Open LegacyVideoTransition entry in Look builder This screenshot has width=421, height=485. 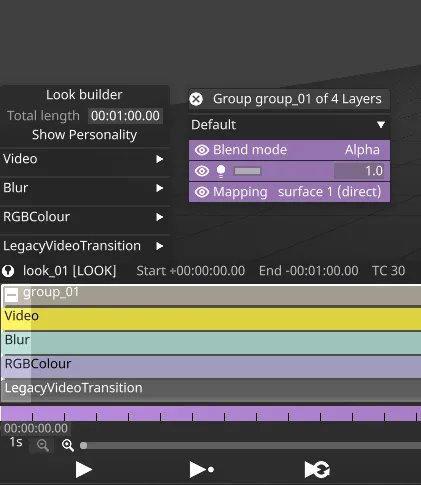[x=85, y=246]
